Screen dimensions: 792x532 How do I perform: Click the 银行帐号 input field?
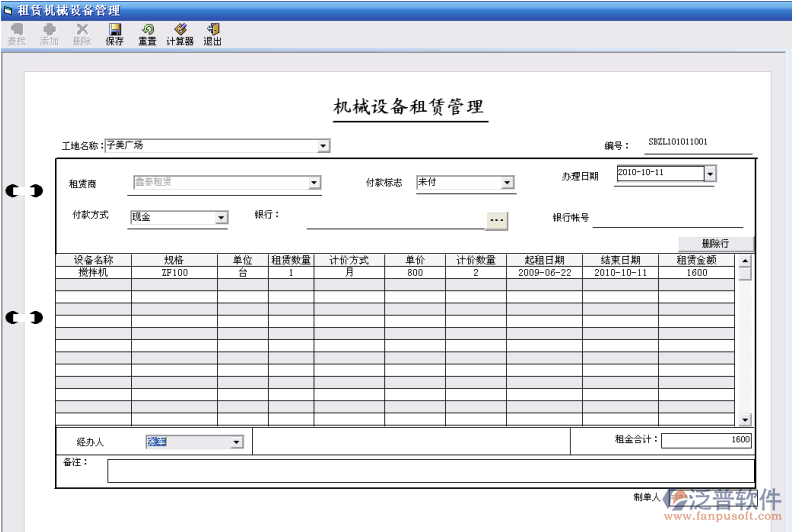pos(668,219)
